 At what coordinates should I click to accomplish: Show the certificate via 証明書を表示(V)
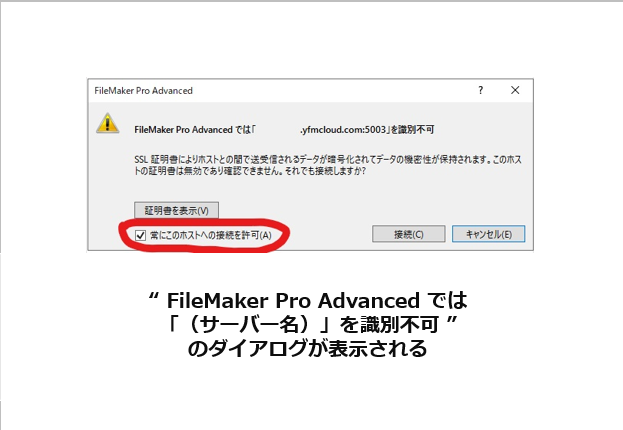tap(176, 210)
